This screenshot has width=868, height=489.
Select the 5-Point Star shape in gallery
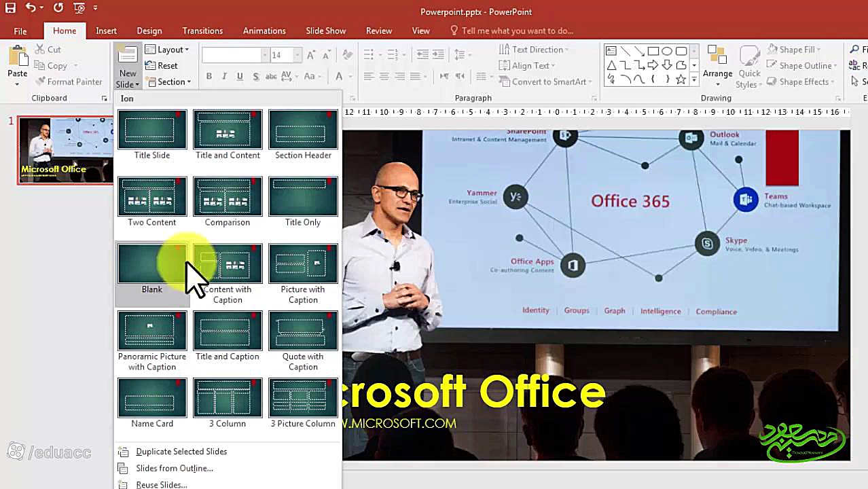681,79
